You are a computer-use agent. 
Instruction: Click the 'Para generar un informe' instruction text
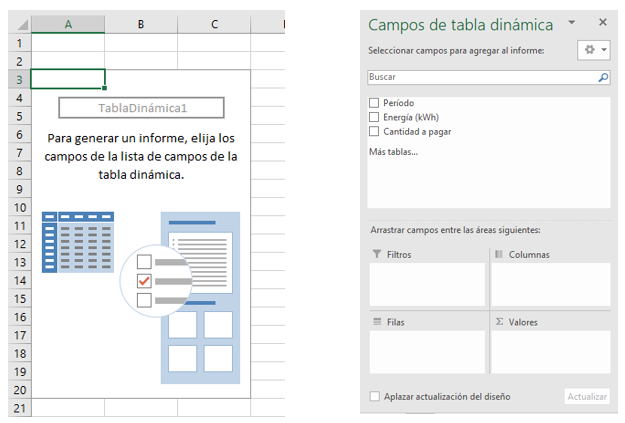(x=141, y=156)
